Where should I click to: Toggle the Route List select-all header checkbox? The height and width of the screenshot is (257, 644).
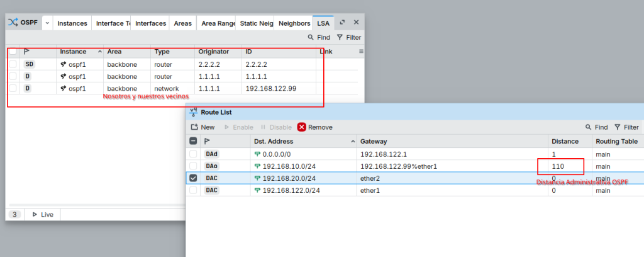click(194, 141)
